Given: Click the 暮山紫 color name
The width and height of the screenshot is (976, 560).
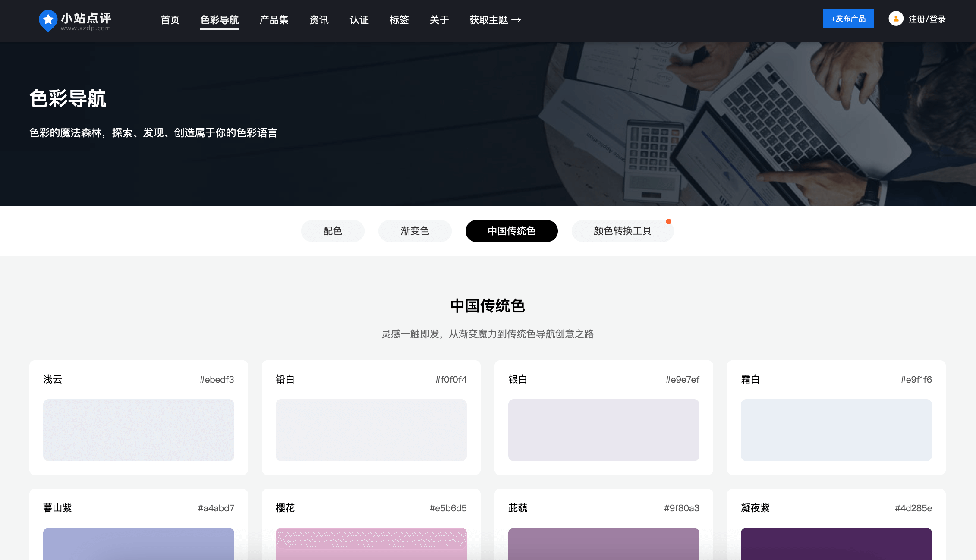Looking at the screenshot, I should pyautogui.click(x=57, y=508).
